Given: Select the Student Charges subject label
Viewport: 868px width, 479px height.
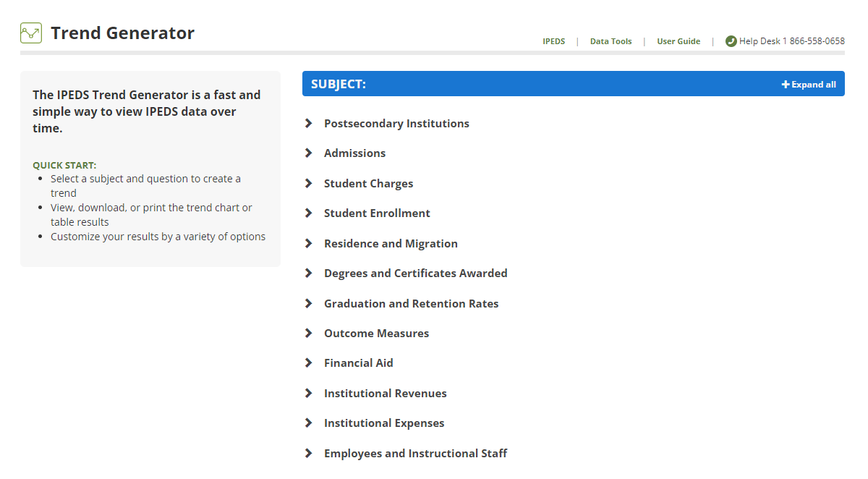Looking at the screenshot, I should tap(368, 183).
